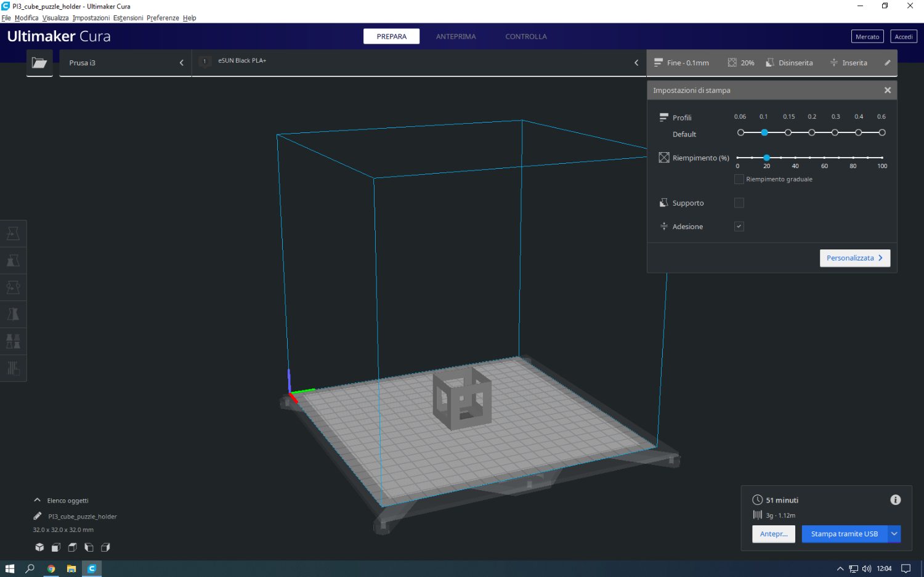Click the Personalizzata button
The width and height of the screenshot is (924, 577).
tap(854, 258)
